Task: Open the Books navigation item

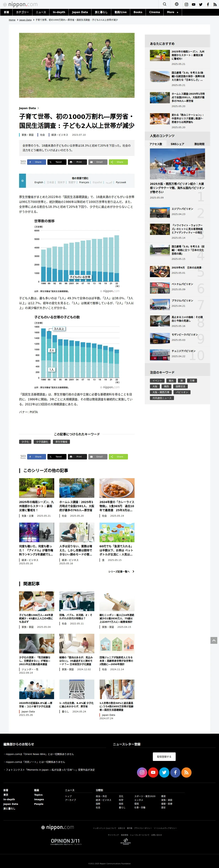Action: pyautogui.click(x=138, y=12)
